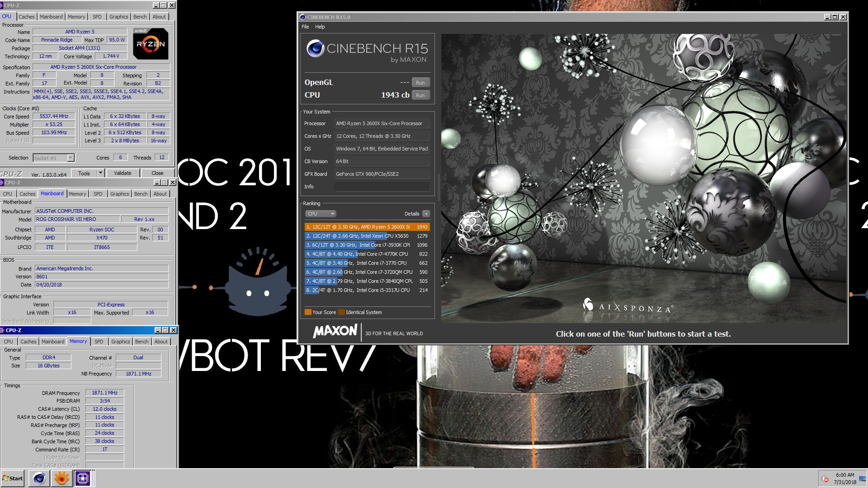Click the CAS# Latency value 12.0 clocks
The width and height of the screenshot is (868, 488).
[105, 409]
